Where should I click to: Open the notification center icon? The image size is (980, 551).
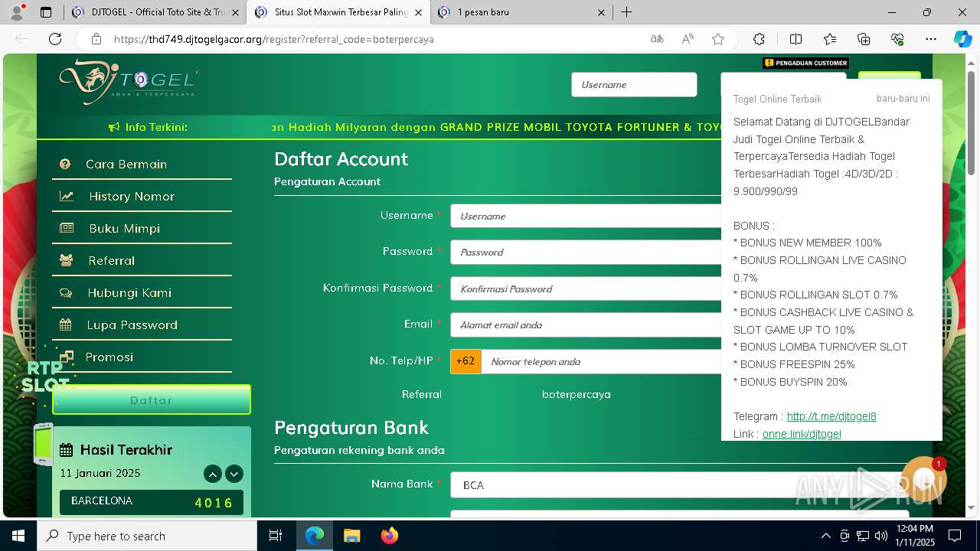[x=955, y=536]
